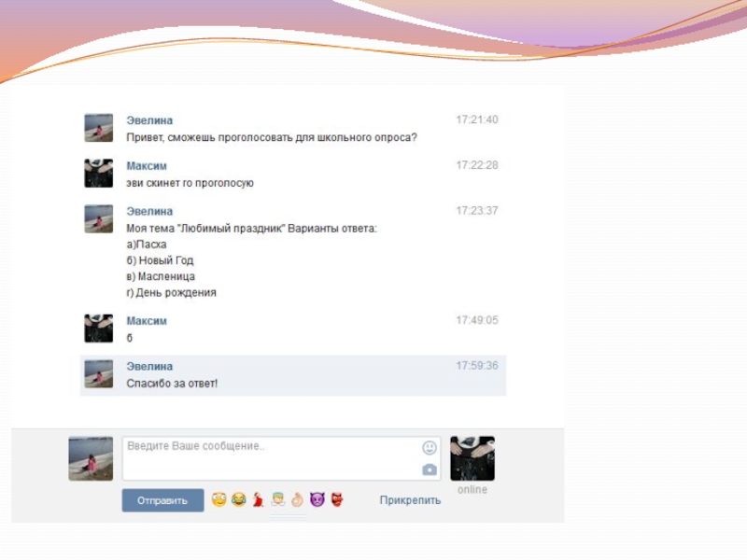Click Максим's avatar on the 17:49:05 message
Image resolution: width=747 pixels, height=560 pixels.
pos(99,329)
